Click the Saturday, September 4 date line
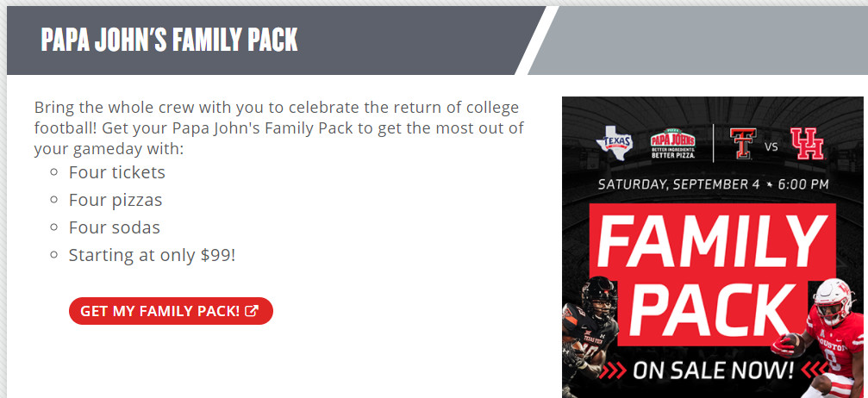Image resolution: width=868 pixels, height=398 pixels. tap(712, 184)
